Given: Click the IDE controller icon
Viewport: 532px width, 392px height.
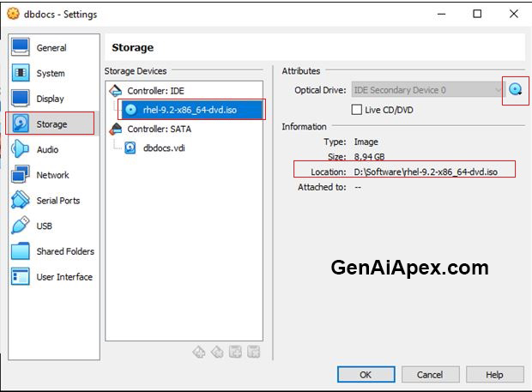Looking at the screenshot, I should pos(115,91).
